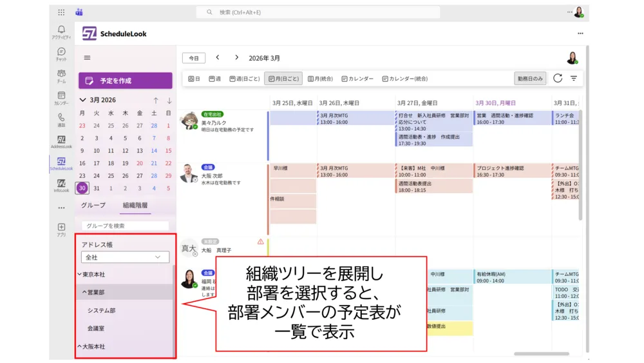Switch to グループ tab
The width and height of the screenshot is (644, 363).
(x=93, y=205)
